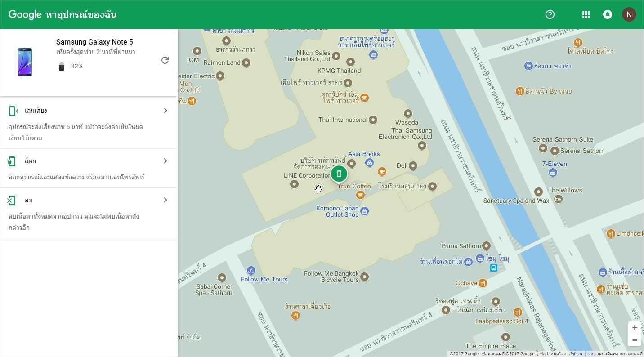The image size is (644, 357).
Task: Click the green lock device icon
Action: point(11,161)
